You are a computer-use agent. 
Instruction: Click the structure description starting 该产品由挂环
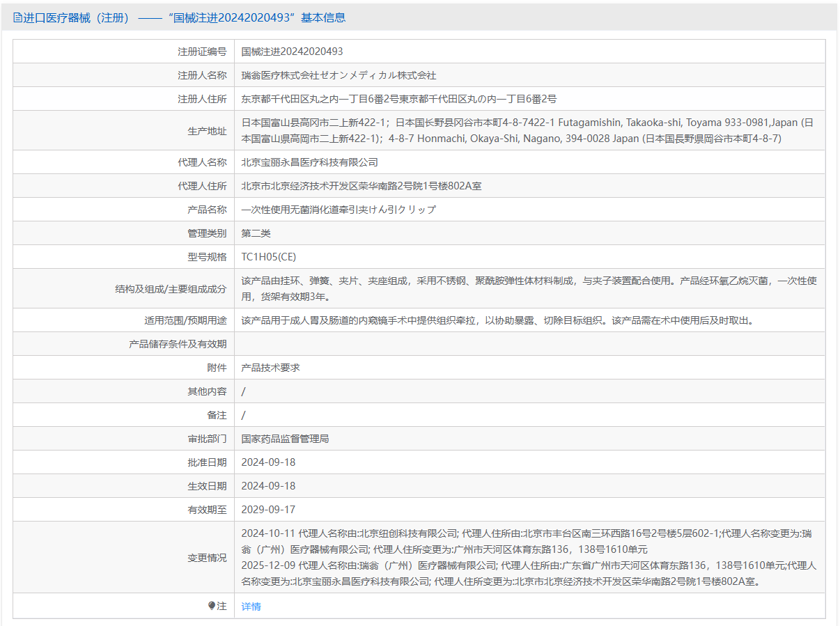(529, 288)
